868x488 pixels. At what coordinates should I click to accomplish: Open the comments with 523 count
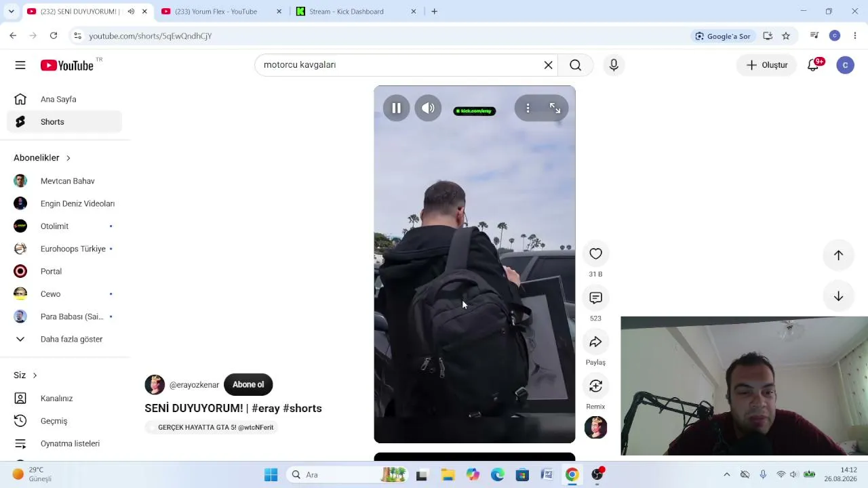(595, 298)
